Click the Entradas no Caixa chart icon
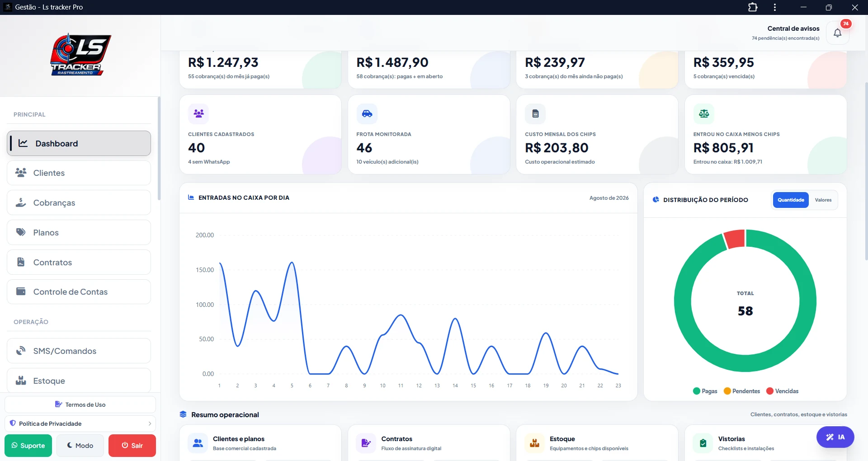The width and height of the screenshot is (868, 461). 191,198
